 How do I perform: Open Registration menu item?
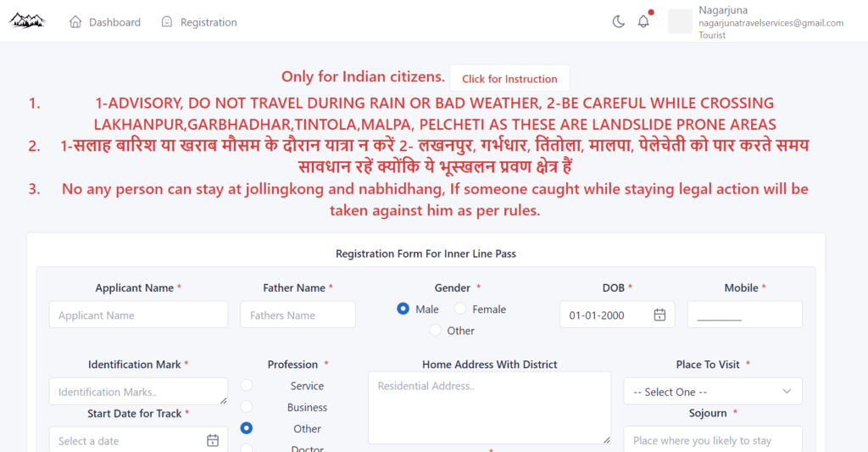[199, 22]
